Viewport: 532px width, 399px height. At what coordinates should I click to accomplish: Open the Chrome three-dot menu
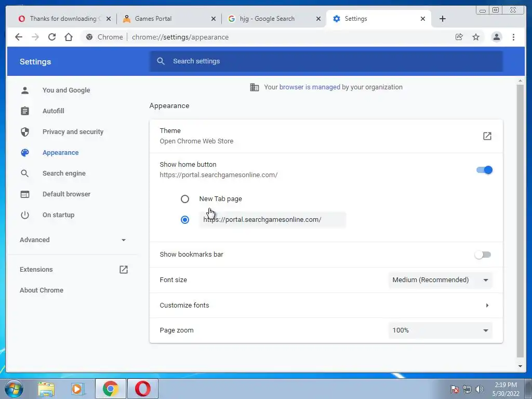[513, 37]
